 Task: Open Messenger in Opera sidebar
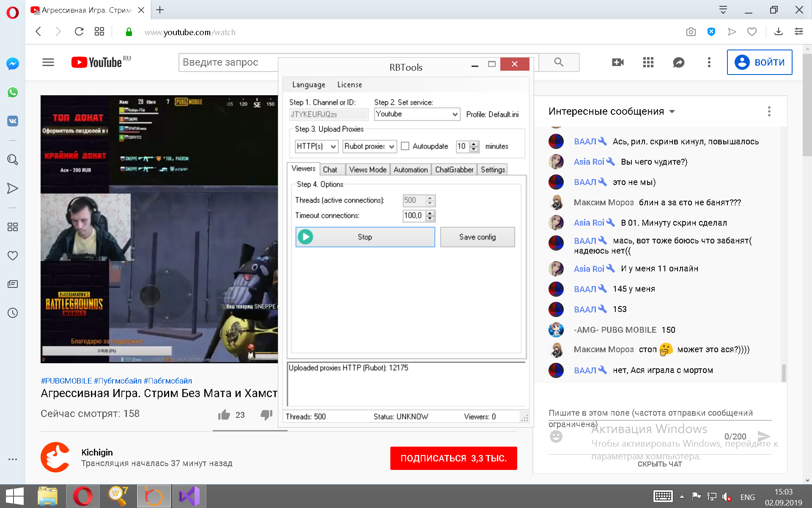[x=13, y=64]
